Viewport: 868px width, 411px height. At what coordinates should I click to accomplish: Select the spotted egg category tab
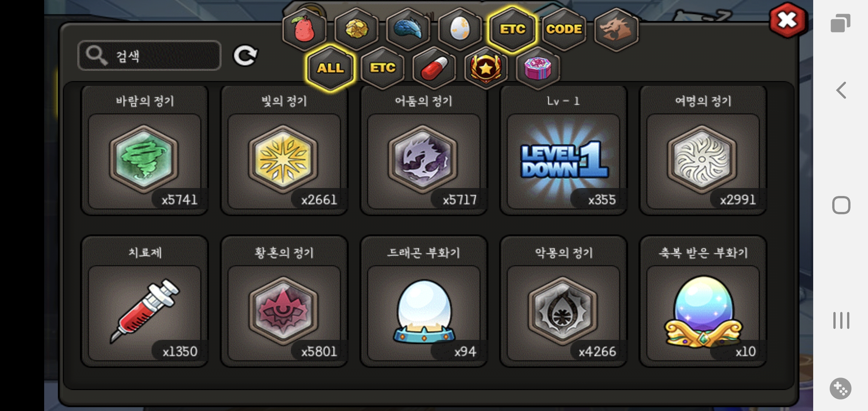click(x=460, y=29)
